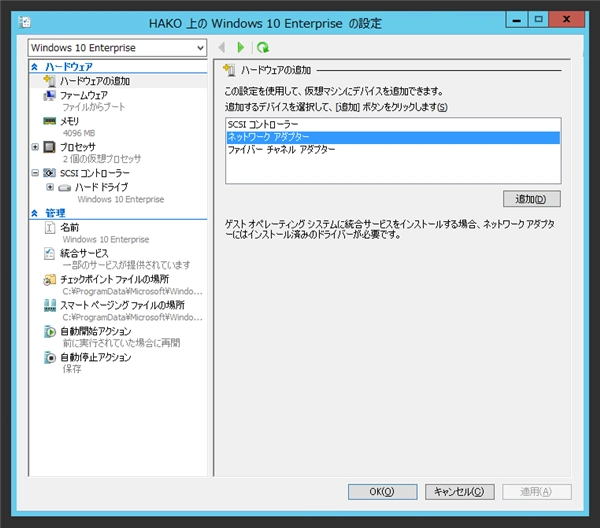Click the 自動停止アクション stop icon
This screenshot has width=600, height=528.
pyautogui.click(x=50, y=357)
